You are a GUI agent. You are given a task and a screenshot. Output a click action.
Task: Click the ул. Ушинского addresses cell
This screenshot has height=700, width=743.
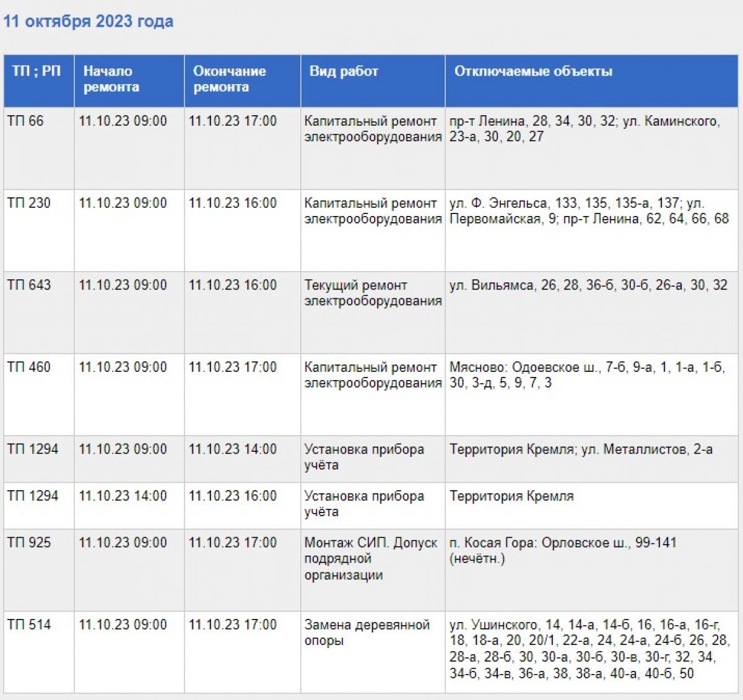coord(592,652)
